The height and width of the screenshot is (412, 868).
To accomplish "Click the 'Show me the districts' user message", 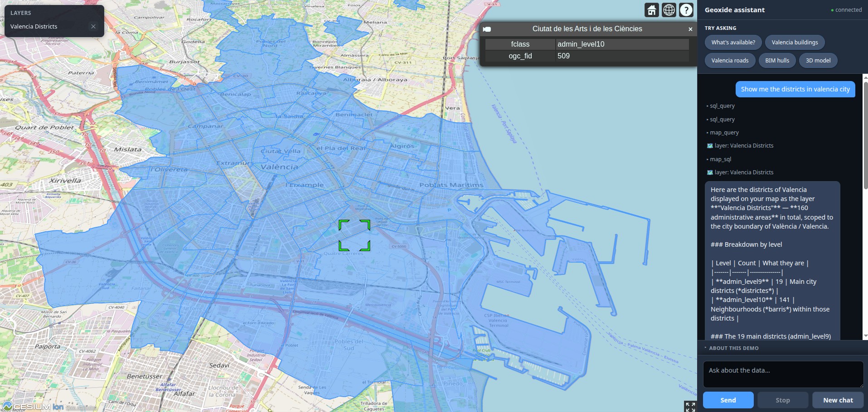I will [x=795, y=89].
